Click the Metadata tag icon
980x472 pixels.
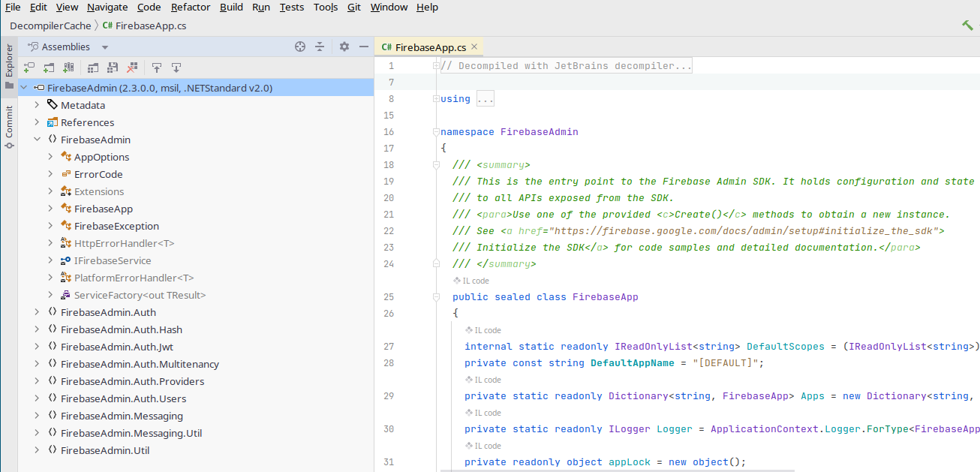point(53,105)
